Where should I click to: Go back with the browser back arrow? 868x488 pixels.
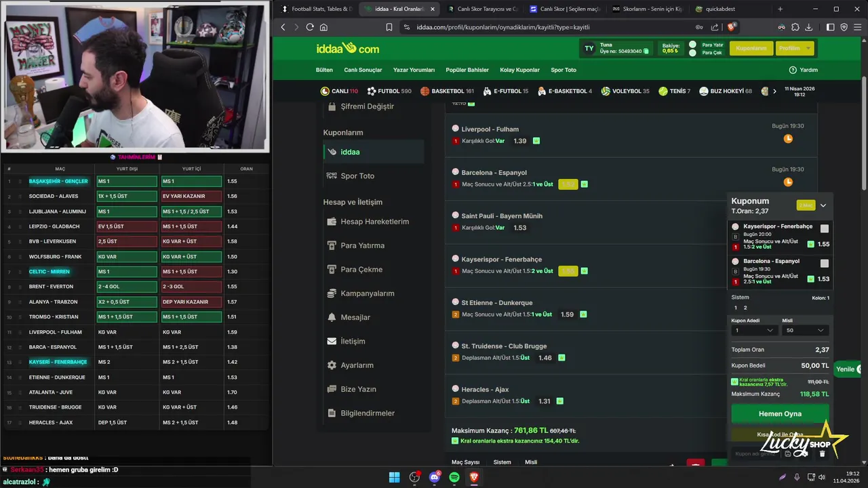(x=283, y=27)
